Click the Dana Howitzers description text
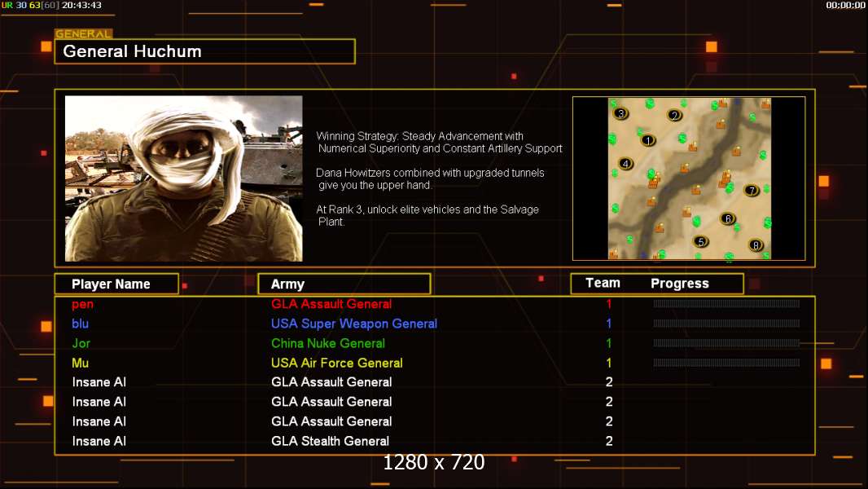Screen dimensions: 868x489 pyautogui.click(x=430, y=178)
